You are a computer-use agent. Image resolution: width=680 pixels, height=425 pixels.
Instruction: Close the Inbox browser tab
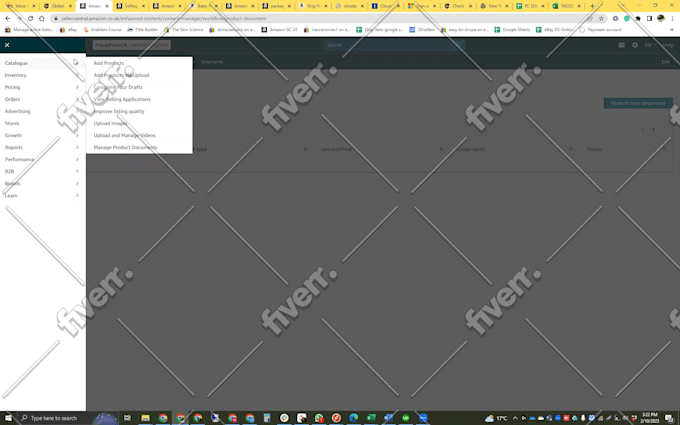click(x=34, y=6)
